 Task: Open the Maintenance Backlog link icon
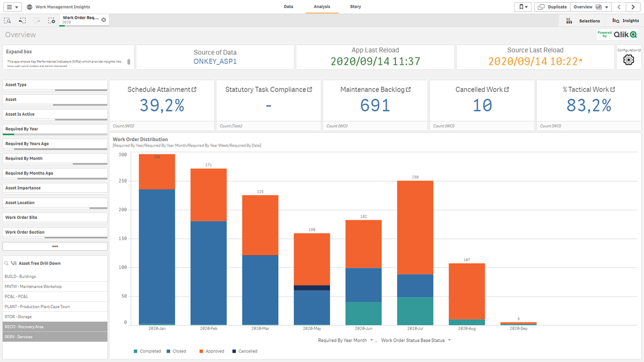point(409,89)
